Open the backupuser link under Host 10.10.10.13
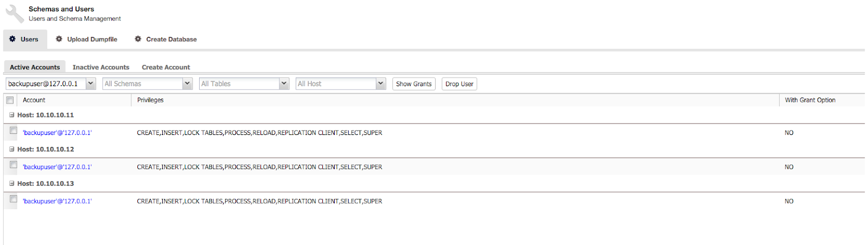Viewport: 868px width, 245px height. point(58,201)
